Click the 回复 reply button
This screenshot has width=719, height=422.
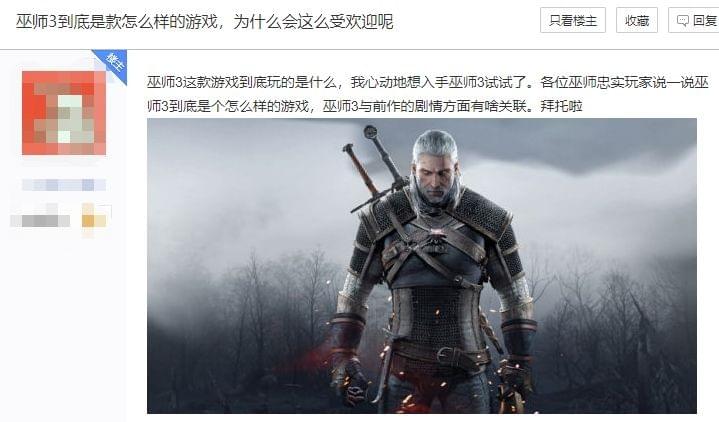coord(693,20)
